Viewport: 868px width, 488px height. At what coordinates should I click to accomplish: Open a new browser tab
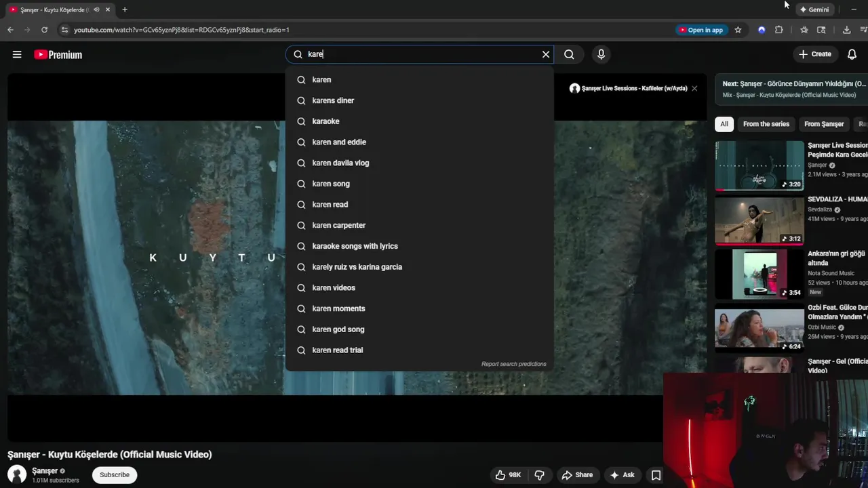(125, 9)
